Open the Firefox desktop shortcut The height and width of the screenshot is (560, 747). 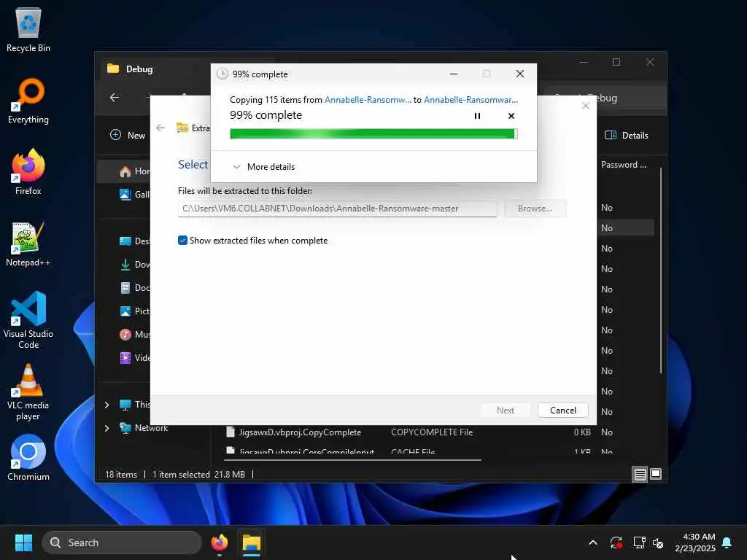point(28,172)
